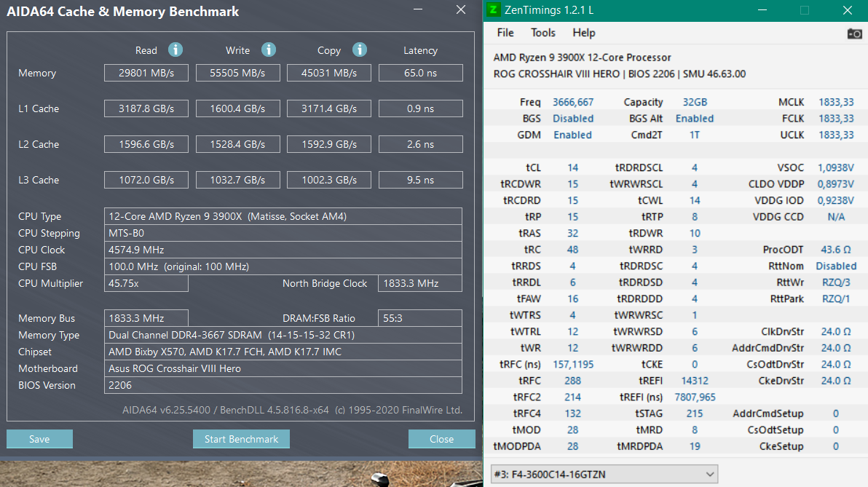Click ClkDrvStr value 24.0 Ω

coord(836,331)
